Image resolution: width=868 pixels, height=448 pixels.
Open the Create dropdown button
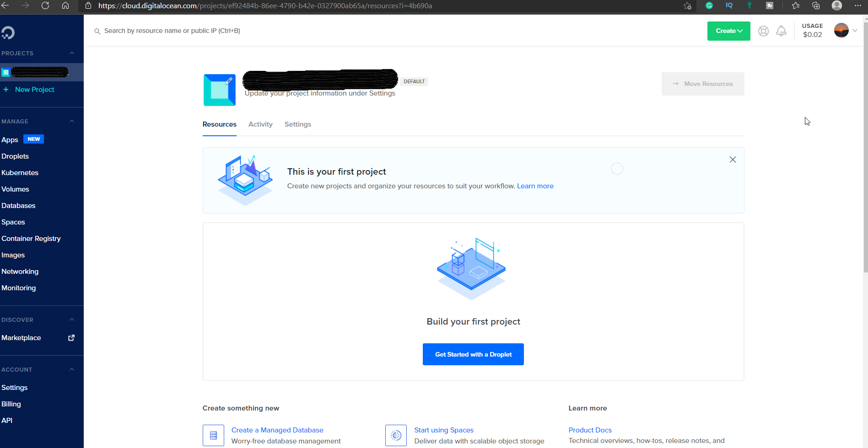pyautogui.click(x=728, y=31)
